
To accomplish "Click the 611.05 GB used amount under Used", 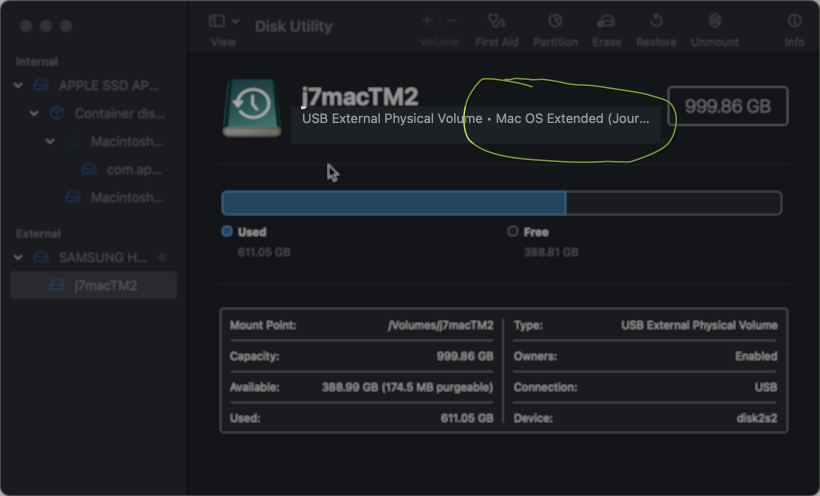I will click(264, 253).
